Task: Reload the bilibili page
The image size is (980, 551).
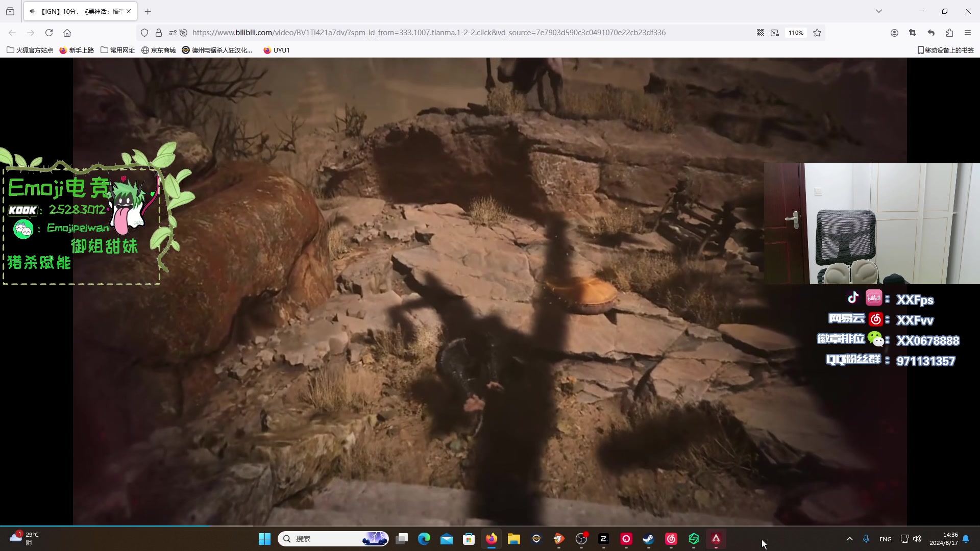Action: pyautogui.click(x=49, y=33)
